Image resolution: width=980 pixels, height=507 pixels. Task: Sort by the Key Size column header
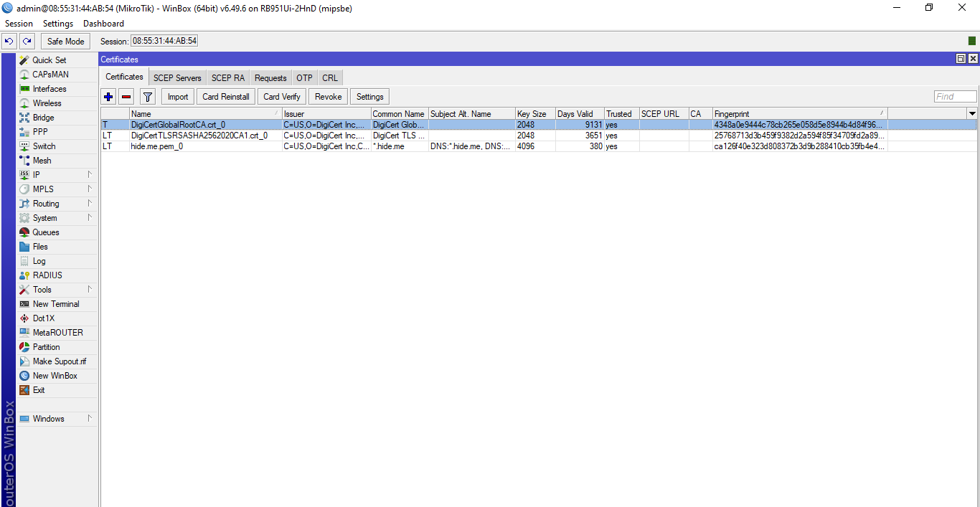pyautogui.click(x=535, y=113)
